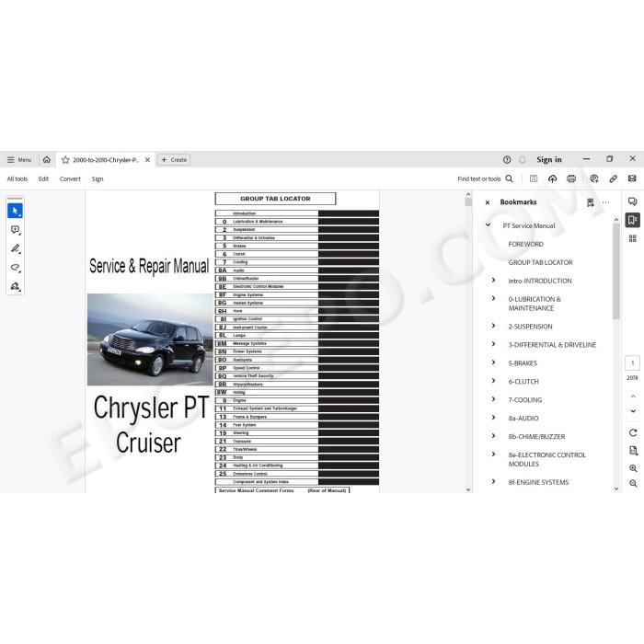The image size is (644, 644).
Task: Open the page thumbnails pane icon
Action: coord(633,238)
